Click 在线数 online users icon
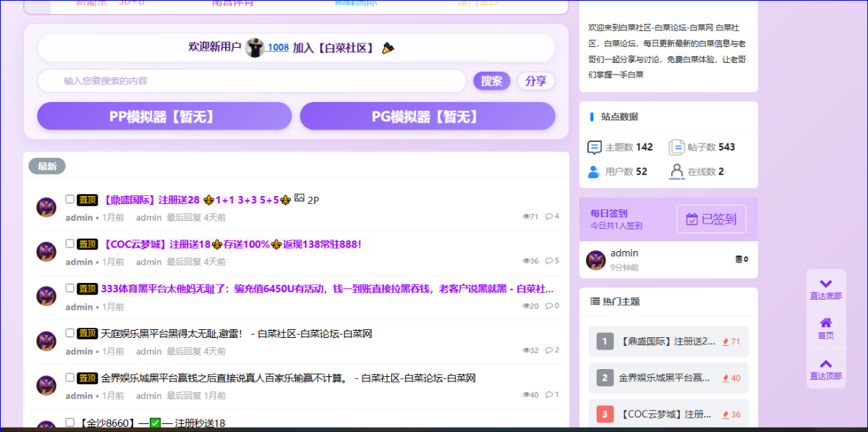 677,171
